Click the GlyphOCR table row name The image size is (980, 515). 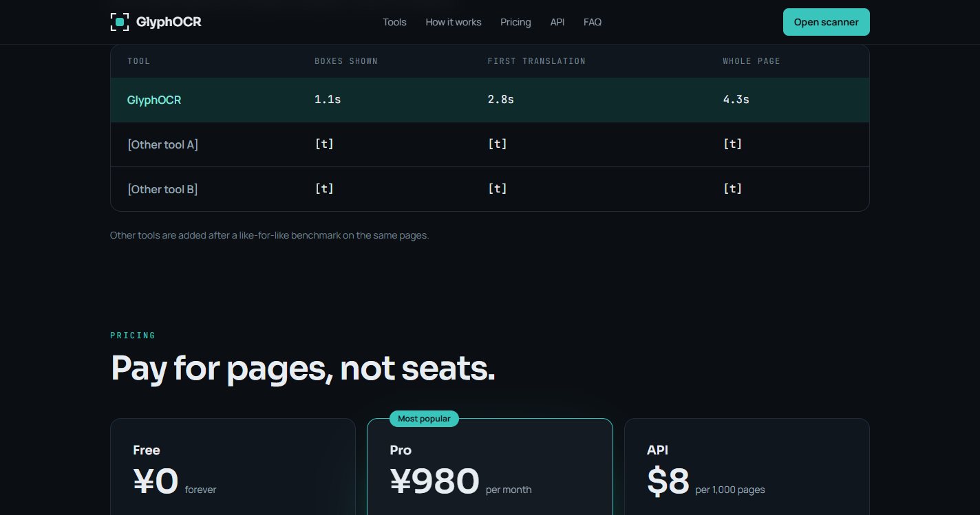[154, 100]
